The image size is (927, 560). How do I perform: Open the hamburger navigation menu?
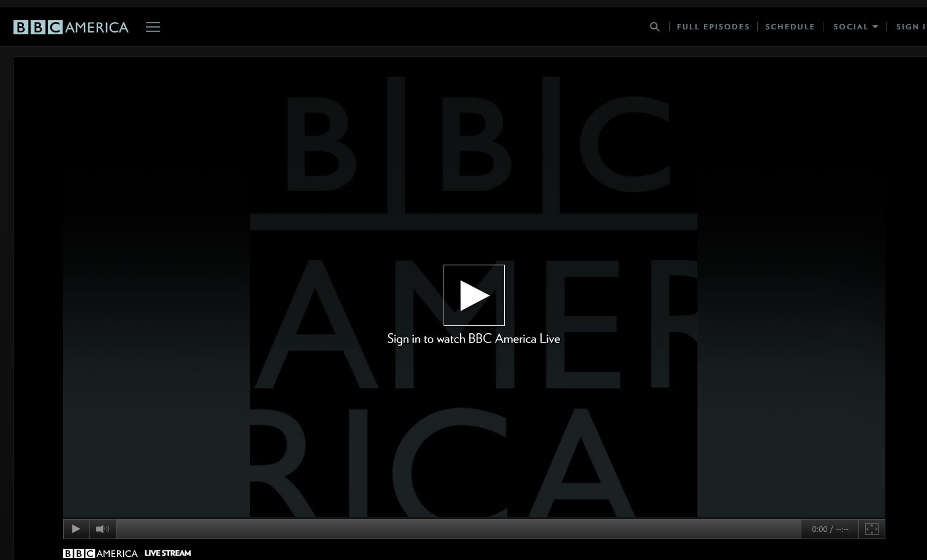click(153, 27)
